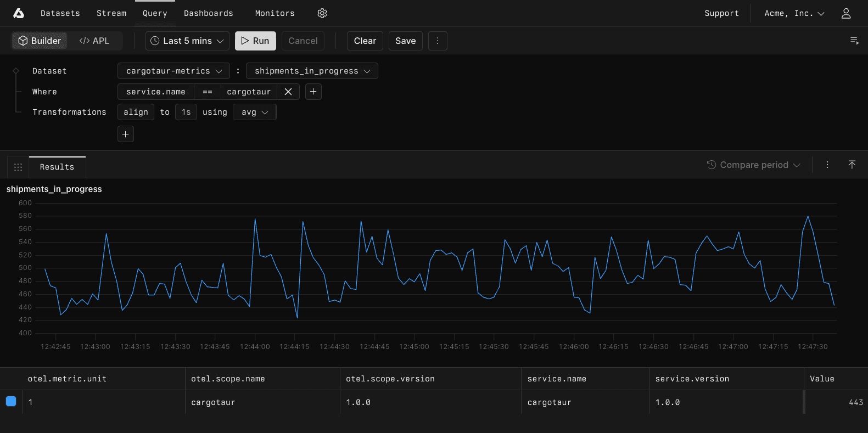Go to the Dashboards tab
The width and height of the screenshot is (868, 433).
pos(208,13)
